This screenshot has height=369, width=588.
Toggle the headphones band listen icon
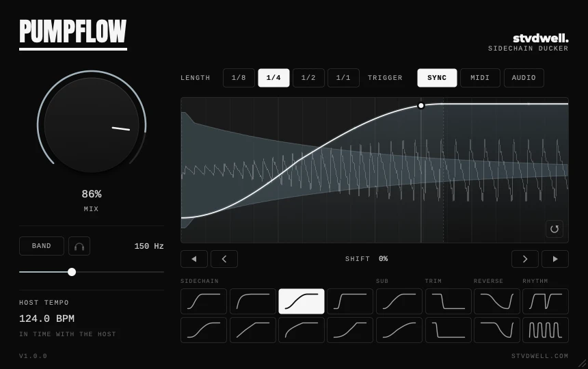pyautogui.click(x=79, y=246)
